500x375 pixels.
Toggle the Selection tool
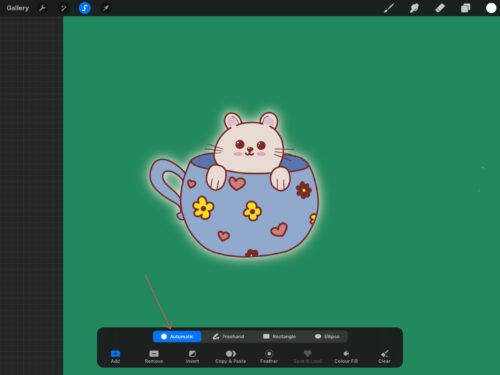pyautogui.click(x=85, y=8)
